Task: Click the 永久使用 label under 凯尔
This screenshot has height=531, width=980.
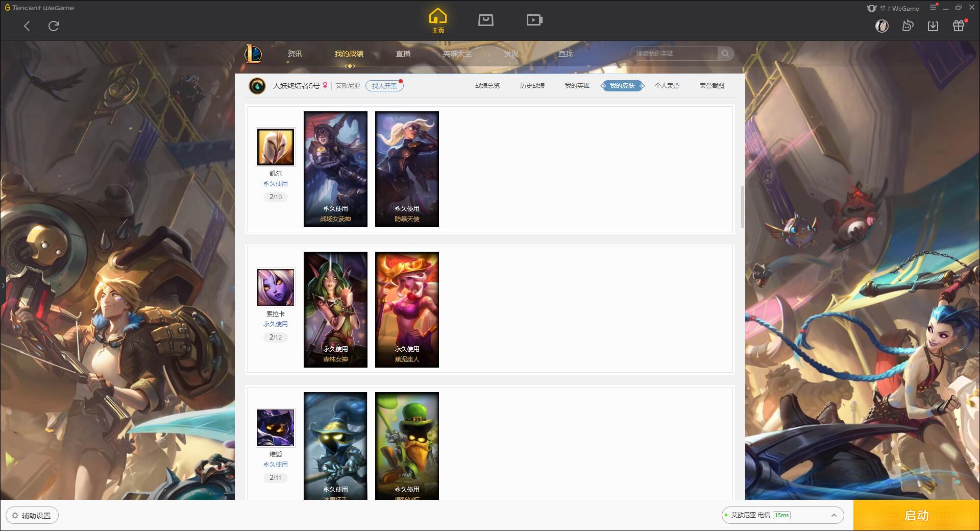Action: click(276, 184)
